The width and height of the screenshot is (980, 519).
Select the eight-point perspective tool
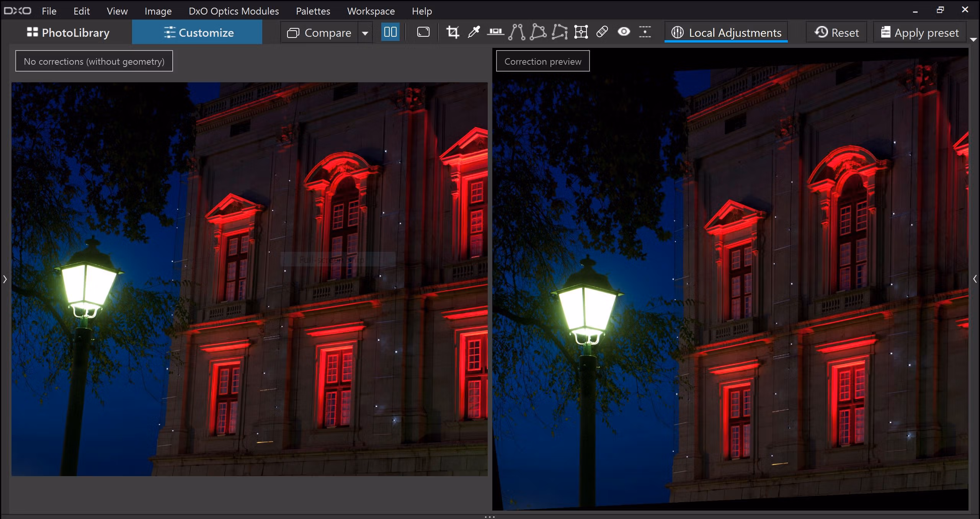pos(560,32)
